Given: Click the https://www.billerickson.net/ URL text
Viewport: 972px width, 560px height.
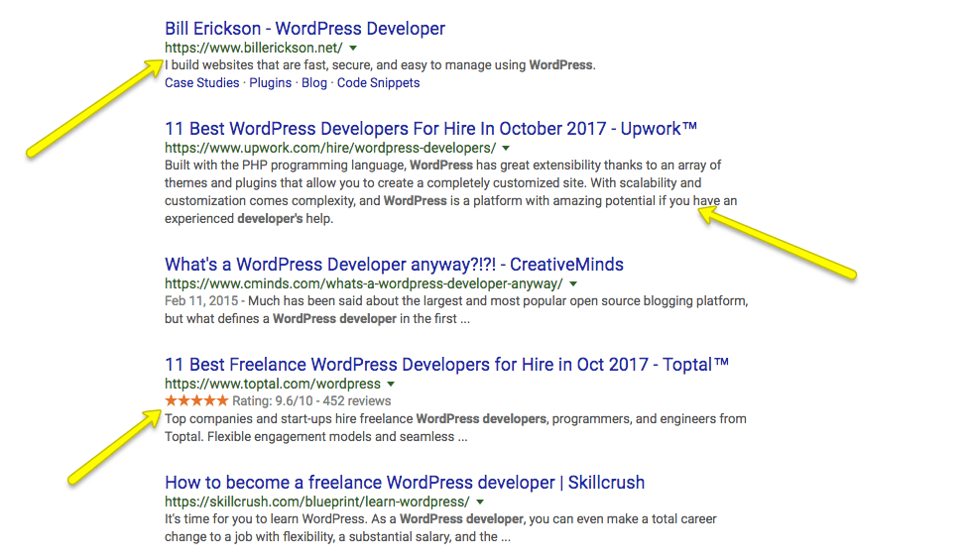Looking at the screenshot, I should 254,48.
